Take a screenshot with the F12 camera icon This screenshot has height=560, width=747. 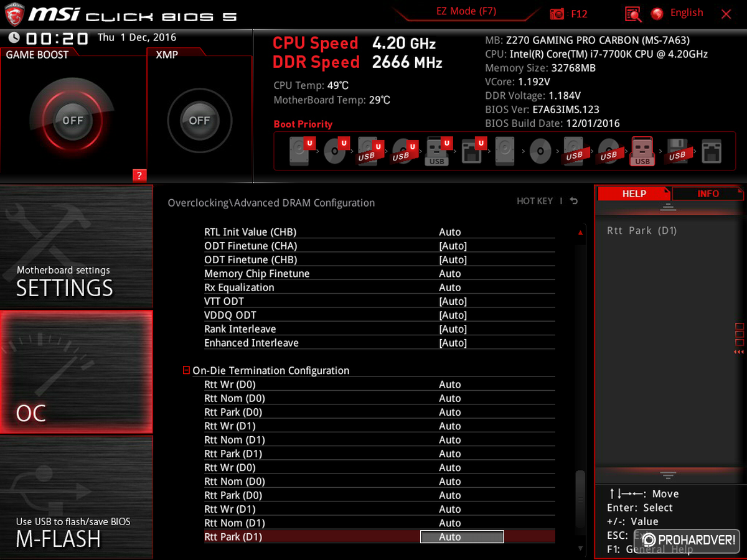coord(557,14)
